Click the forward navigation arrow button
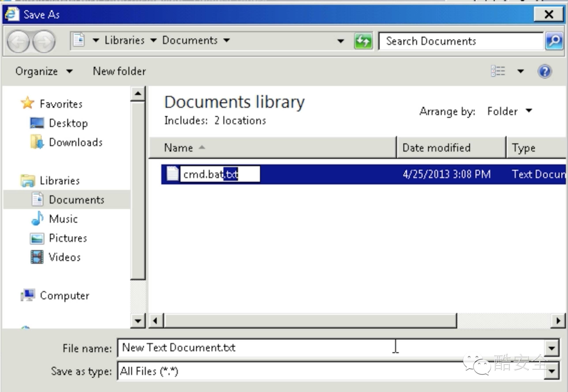Viewport: 568px width, 392px height. click(44, 41)
